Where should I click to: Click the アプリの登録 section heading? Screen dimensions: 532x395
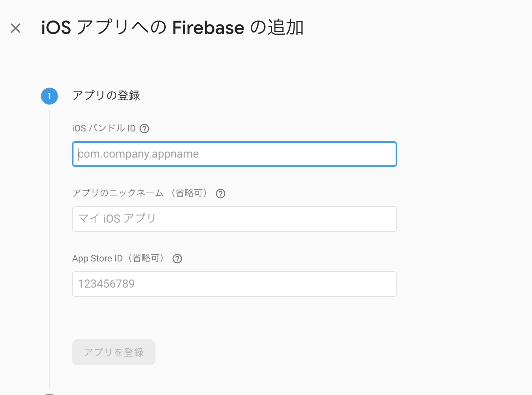[106, 95]
